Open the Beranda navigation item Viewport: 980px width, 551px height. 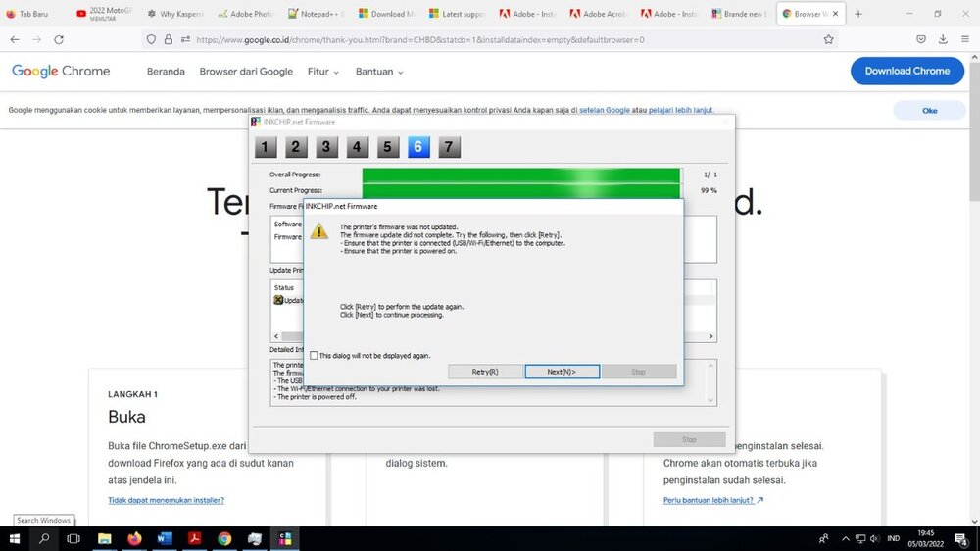pos(166,72)
